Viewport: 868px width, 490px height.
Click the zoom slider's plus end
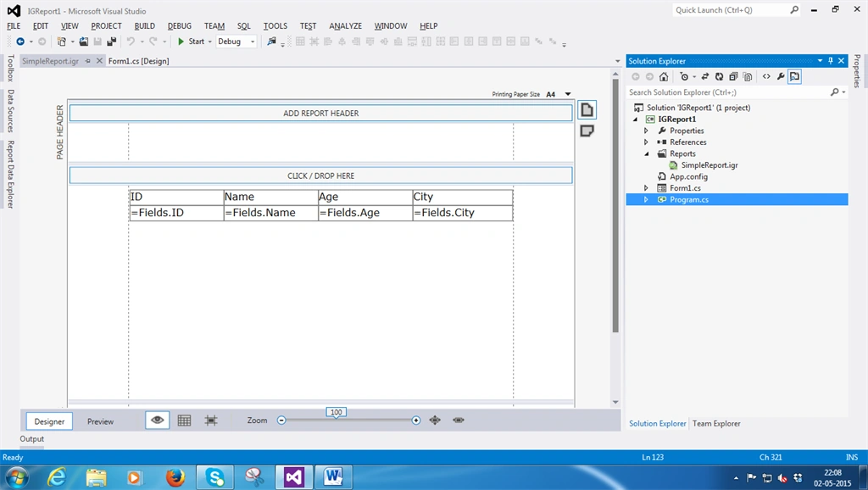click(x=416, y=420)
